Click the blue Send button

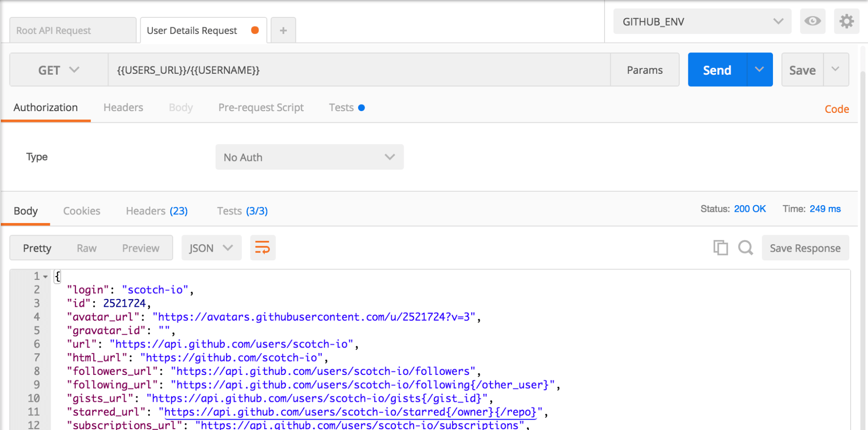[x=717, y=69]
